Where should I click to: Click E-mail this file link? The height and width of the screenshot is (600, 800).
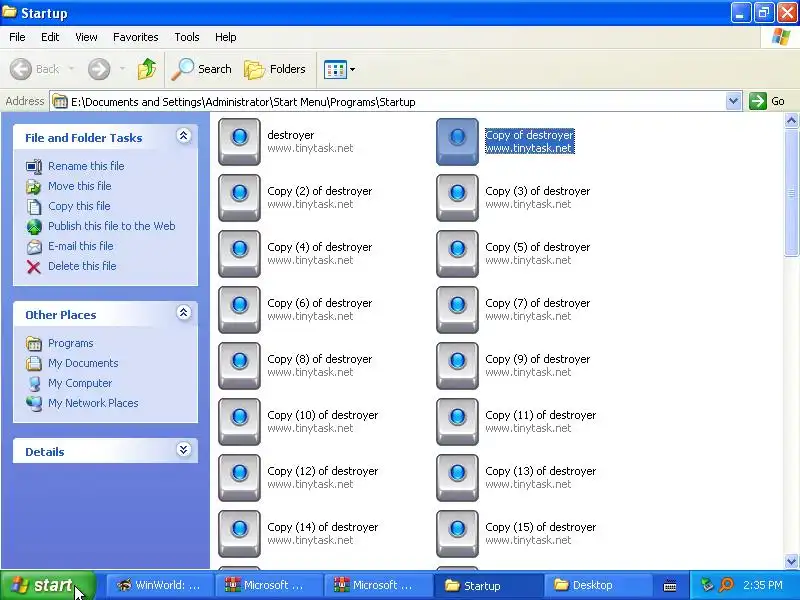[x=81, y=246]
